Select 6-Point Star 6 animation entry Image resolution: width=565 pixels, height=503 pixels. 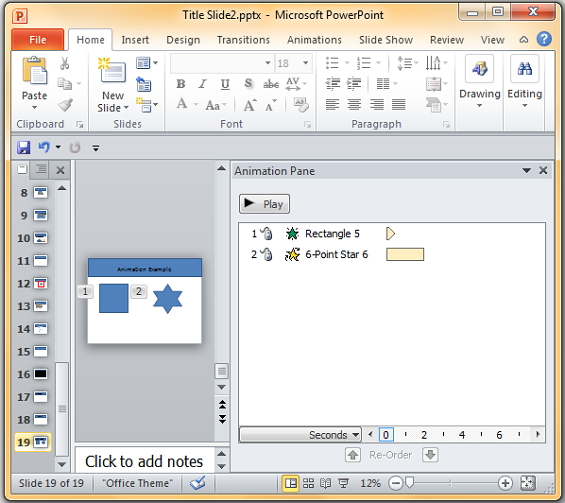click(x=392, y=254)
